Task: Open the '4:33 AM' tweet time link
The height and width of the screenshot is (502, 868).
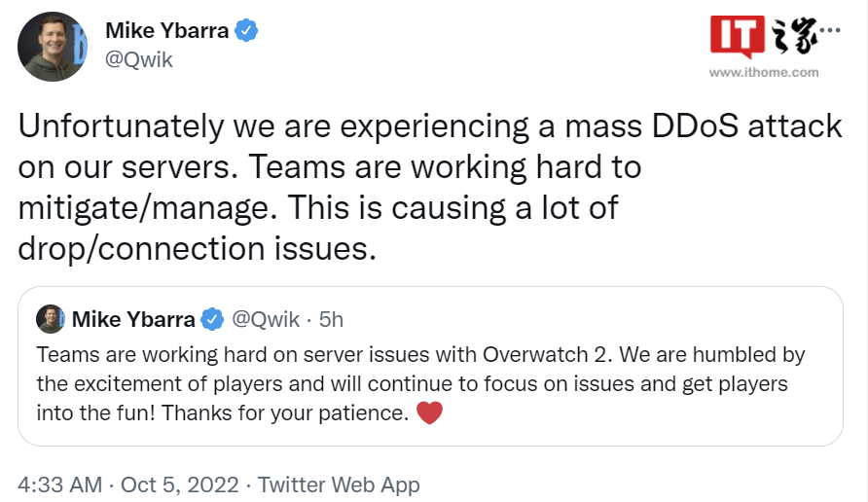Action: tap(62, 484)
